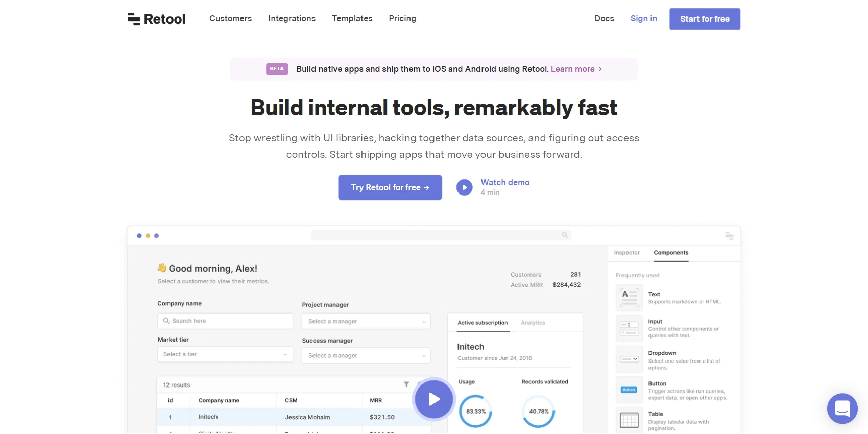Switch to the Components tab
868x434 pixels.
671,253
